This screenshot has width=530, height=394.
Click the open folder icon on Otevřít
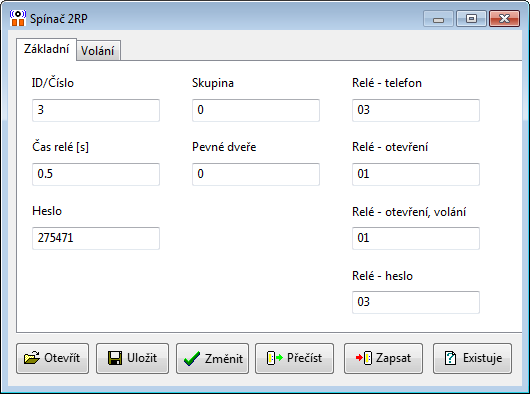pyautogui.click(x=32, y=358)
